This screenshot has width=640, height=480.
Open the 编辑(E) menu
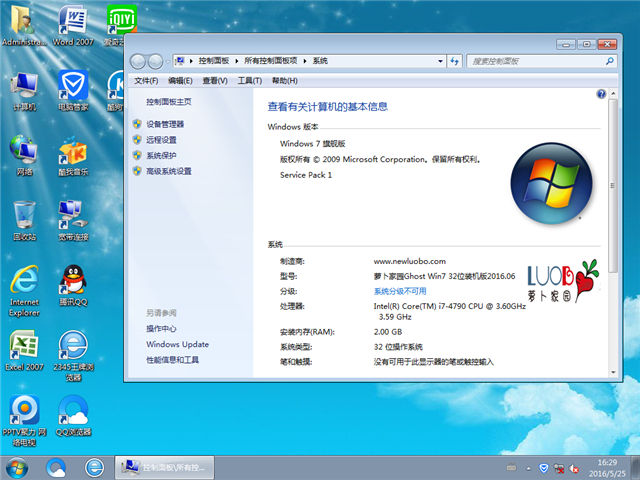click(180, 81)
